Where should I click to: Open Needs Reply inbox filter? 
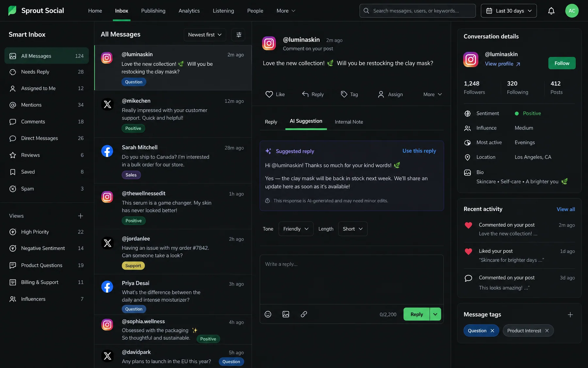(46, 72)
